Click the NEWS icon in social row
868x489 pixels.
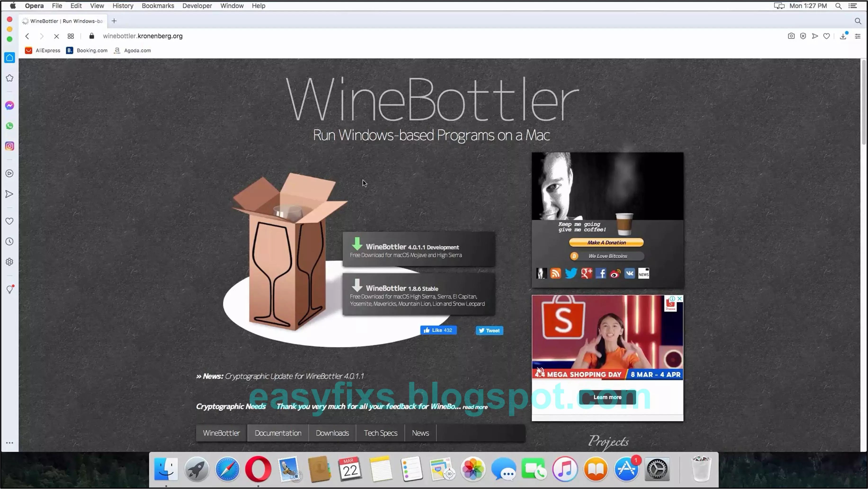click(644, 273)
